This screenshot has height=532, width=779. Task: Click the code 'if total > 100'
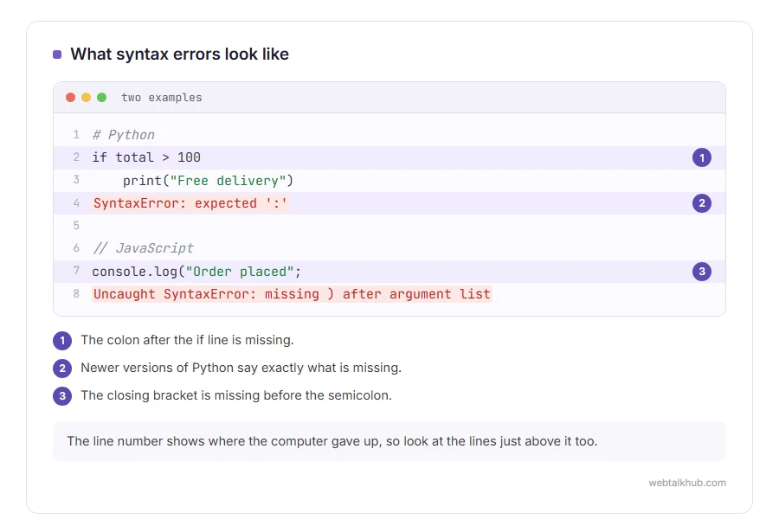pos(146,157)
